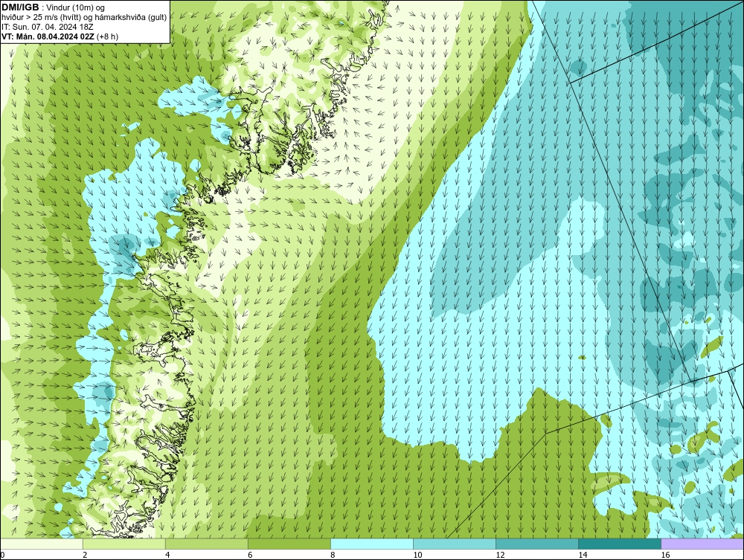Click the legend label '10'
The width and height of the screenshot is (744, 560).
(417, 555)
